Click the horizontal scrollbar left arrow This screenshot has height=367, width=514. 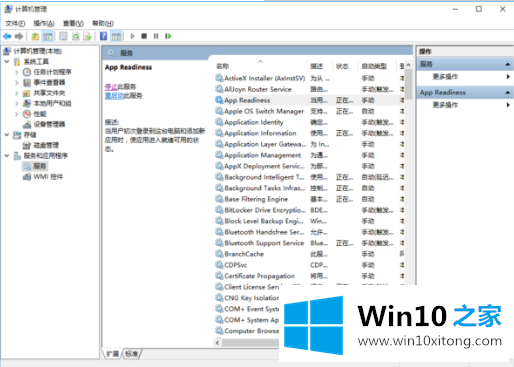click(218, 342)
